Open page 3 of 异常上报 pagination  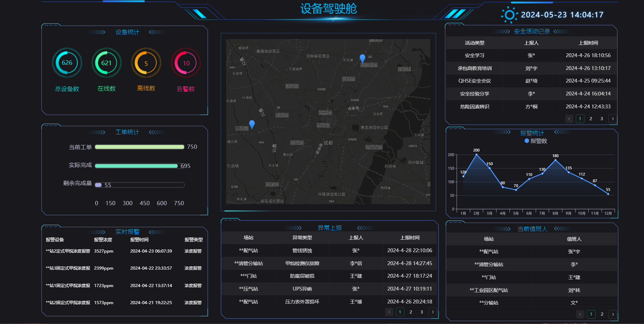(422, 312)
